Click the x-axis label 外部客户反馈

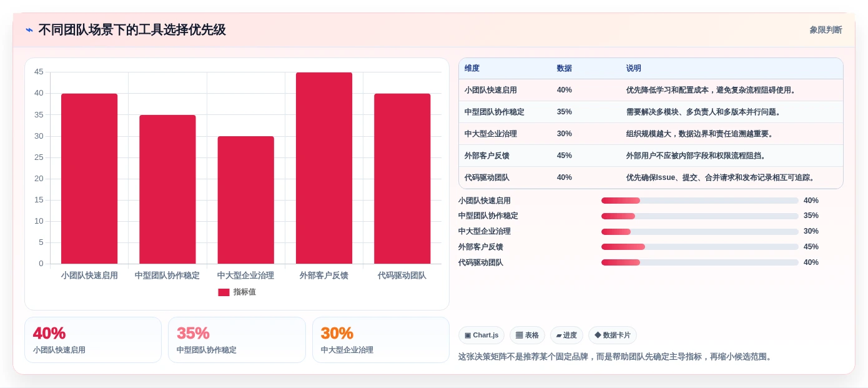[324, 276]
